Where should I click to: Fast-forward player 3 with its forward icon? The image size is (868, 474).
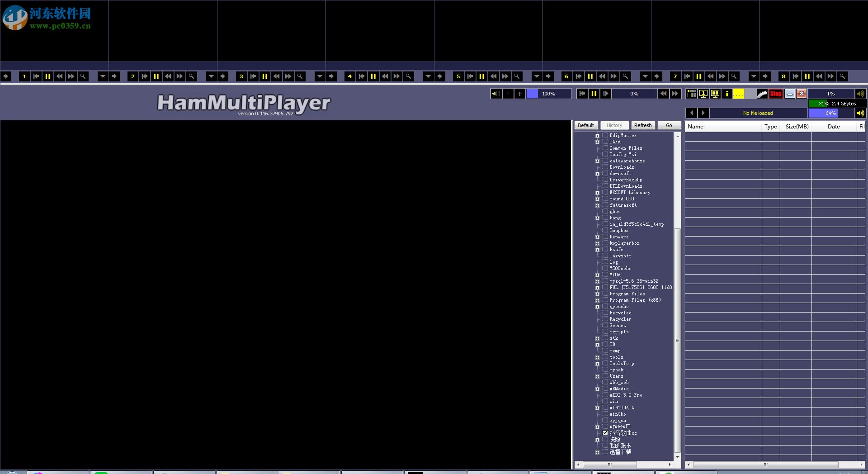(288, 76)
